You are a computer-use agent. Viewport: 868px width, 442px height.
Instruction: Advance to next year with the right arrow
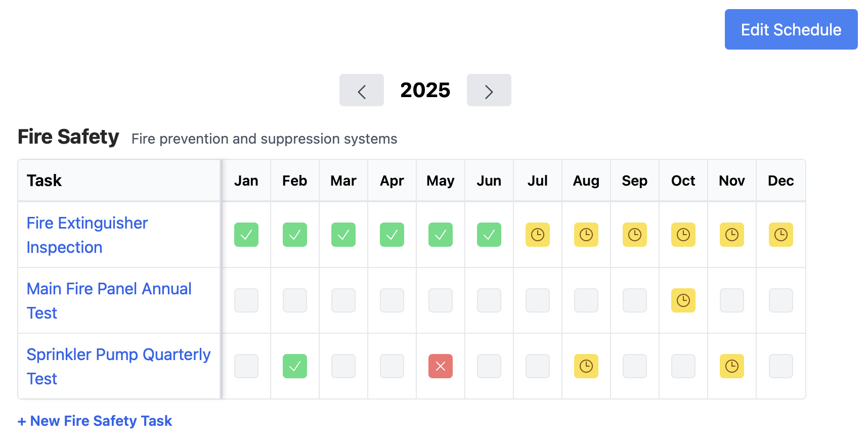[489, 90]
